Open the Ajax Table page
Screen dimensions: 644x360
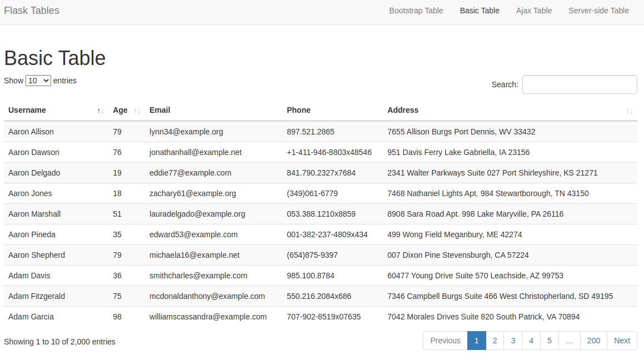pyautogui.click(x=534, y=11)
